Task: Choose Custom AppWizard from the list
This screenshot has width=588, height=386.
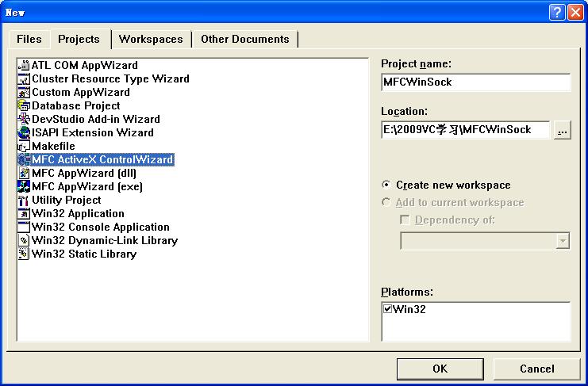Action: (x=81, y=92)
